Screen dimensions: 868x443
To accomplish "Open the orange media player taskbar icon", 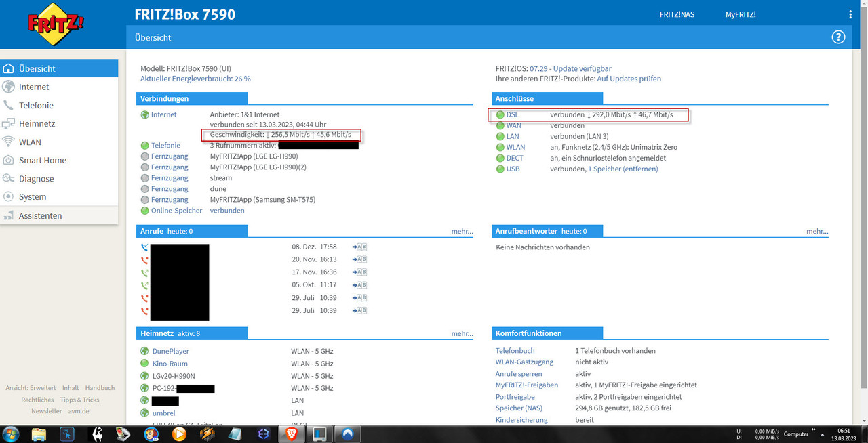I will [180, 434].
